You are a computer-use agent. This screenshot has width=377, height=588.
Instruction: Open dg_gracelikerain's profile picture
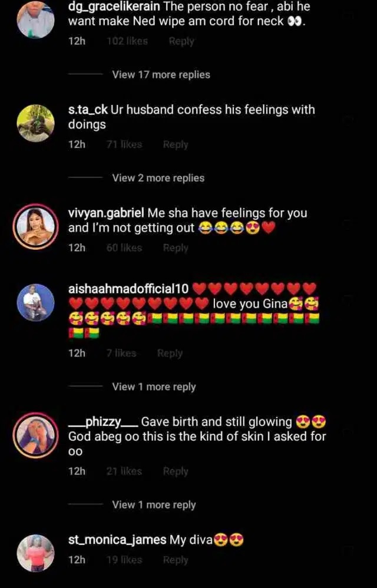(35, 19)
